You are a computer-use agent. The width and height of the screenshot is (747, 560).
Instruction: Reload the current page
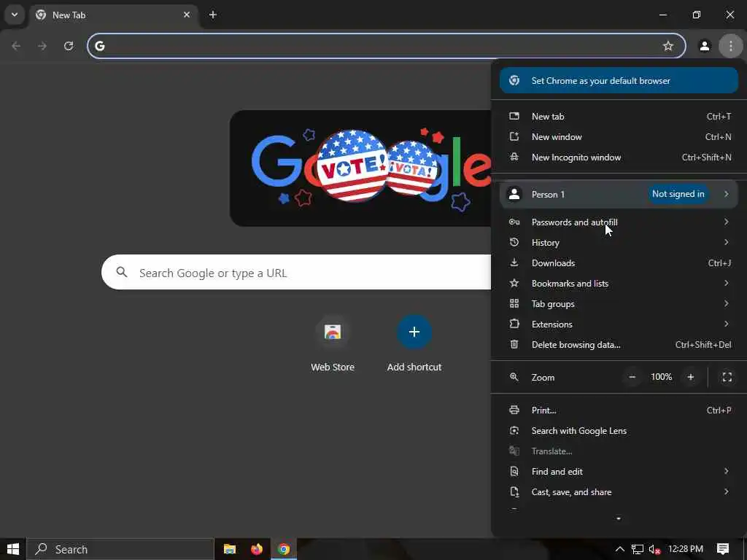[x=69, y=46]
